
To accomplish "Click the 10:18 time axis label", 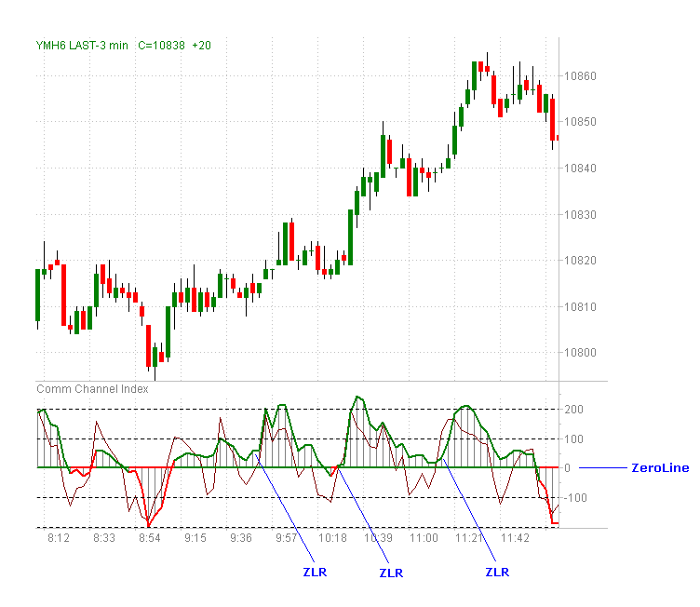I will 332,538.
